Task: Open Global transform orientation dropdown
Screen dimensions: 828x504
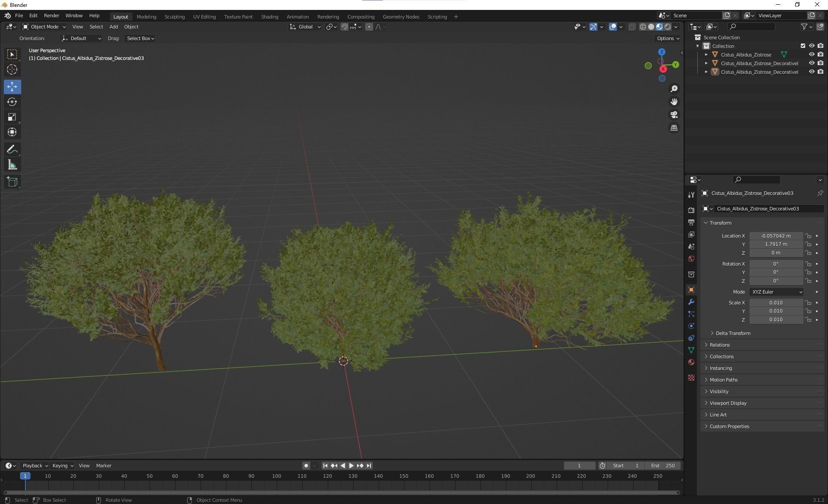Action: click(305, 27)
